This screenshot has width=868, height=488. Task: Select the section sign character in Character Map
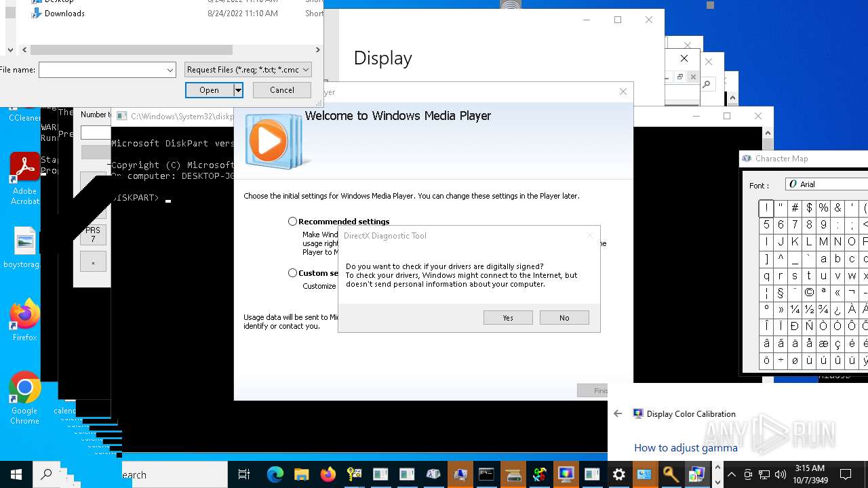(781, 293)
